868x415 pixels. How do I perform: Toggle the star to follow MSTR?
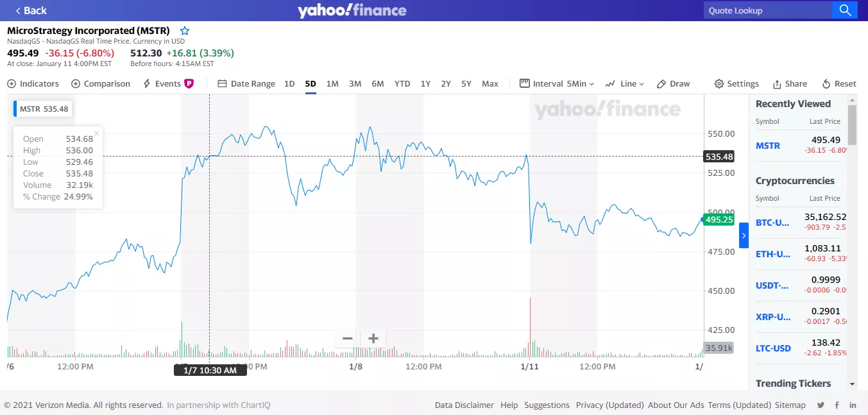[x=184, y=30]
